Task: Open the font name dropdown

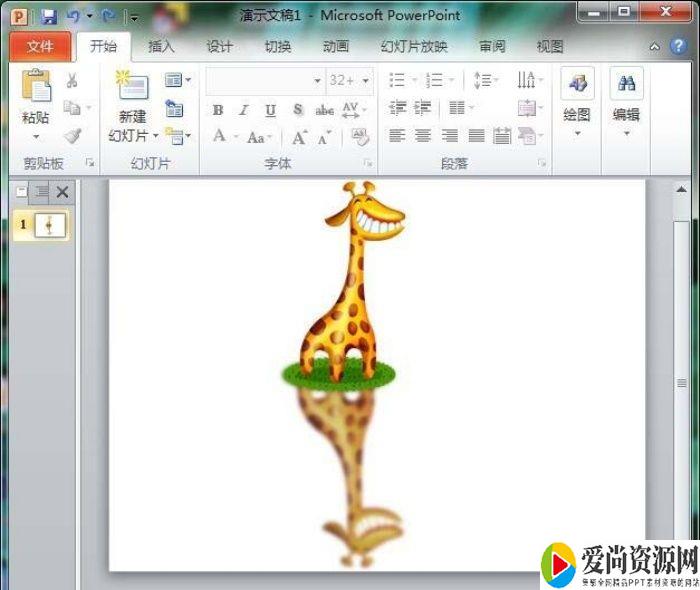Action: pos(317,81)
